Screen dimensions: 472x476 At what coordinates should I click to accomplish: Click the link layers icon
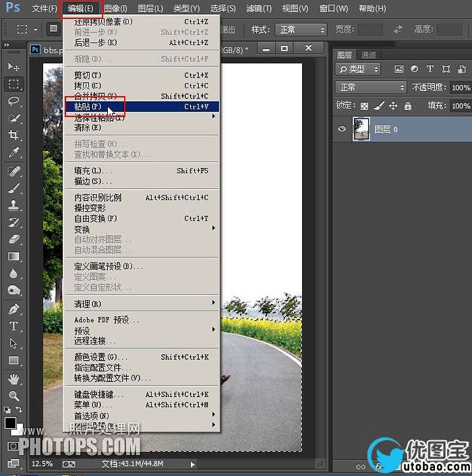click(360, 466)
